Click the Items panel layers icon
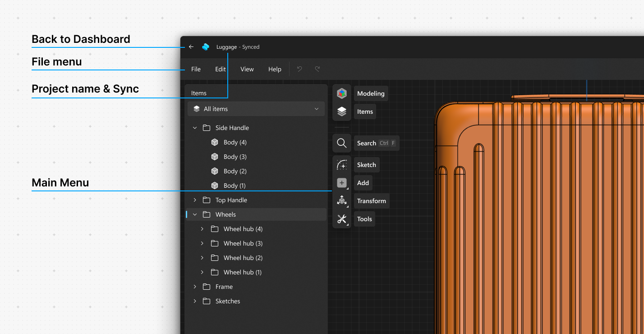644x334 pixels. [x=342, y=111]
